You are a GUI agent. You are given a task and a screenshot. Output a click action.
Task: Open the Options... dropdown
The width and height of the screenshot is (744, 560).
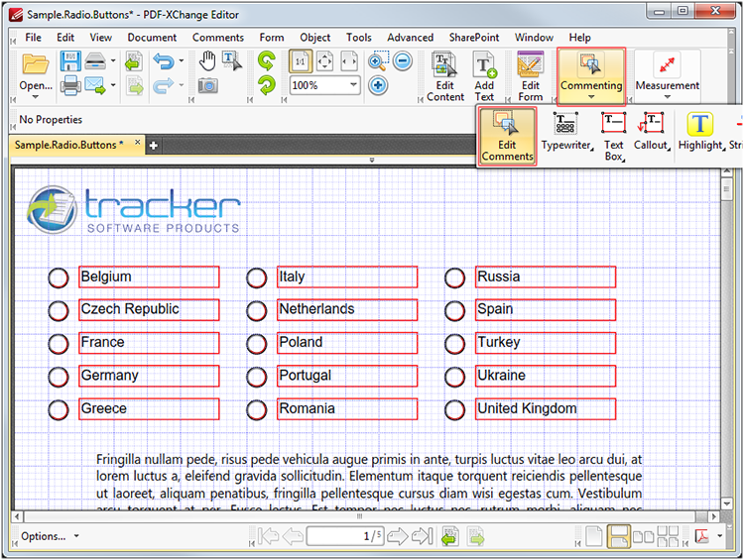[50, 536]
